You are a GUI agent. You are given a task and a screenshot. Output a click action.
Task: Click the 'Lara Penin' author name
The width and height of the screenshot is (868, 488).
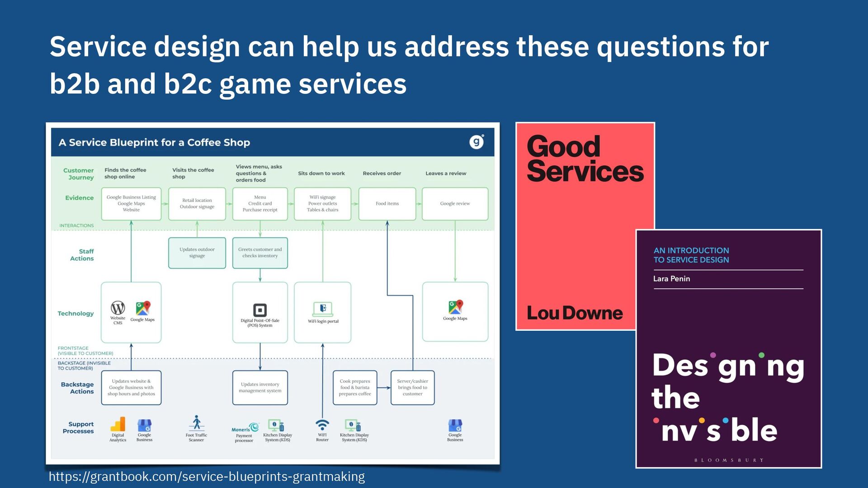(671, 279)
